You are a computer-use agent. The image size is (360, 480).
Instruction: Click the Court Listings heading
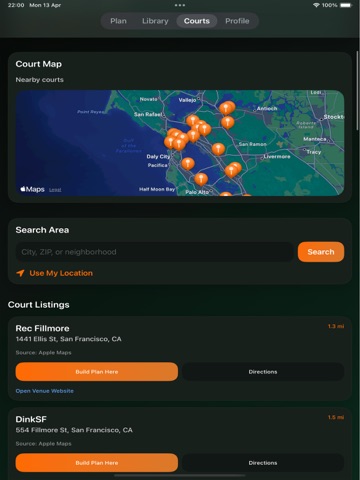[x=39, y=305]
